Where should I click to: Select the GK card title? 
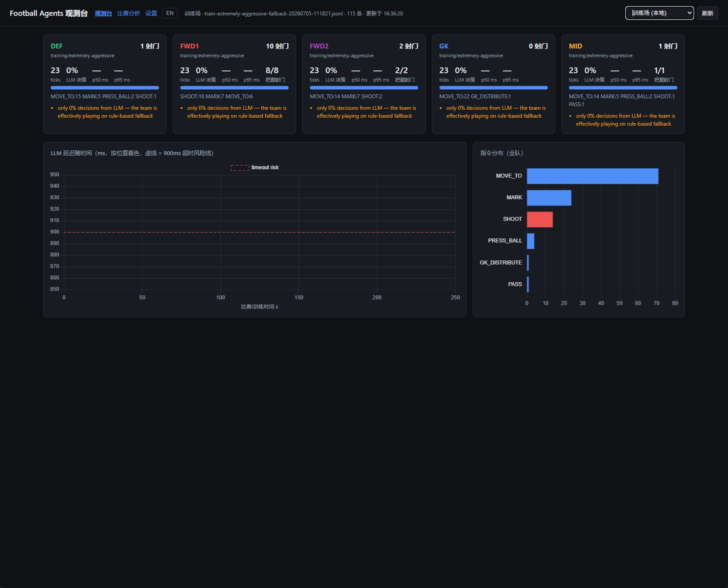tap(444, 46)
